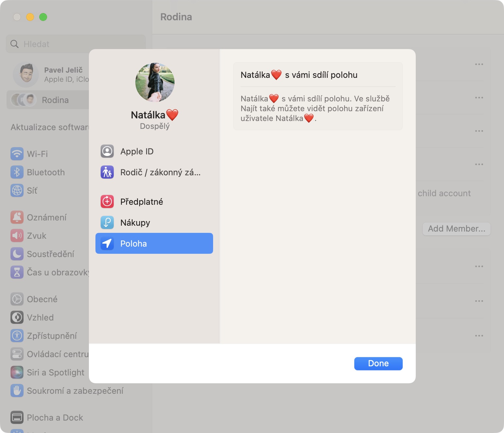This screenshot has width=504, height=433.
Task: Click the Poloha location arrow icon
Action: pos(107,243)
